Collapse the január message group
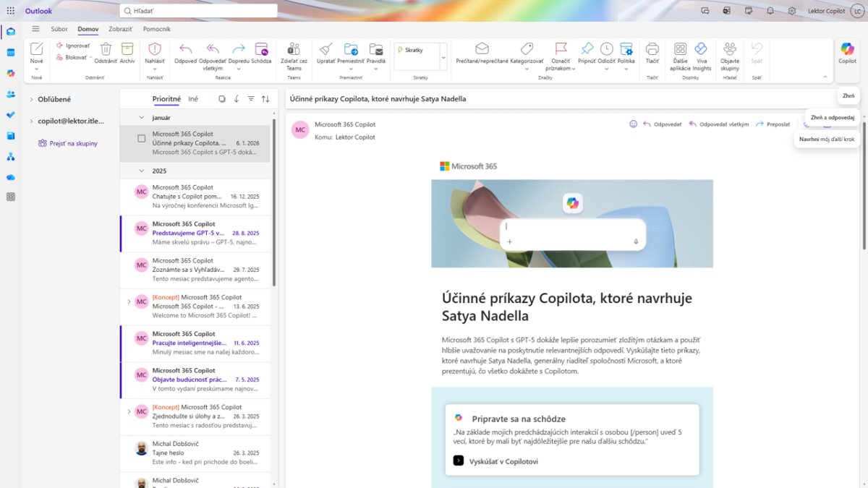The image size is (868, 488). (142, 117)
